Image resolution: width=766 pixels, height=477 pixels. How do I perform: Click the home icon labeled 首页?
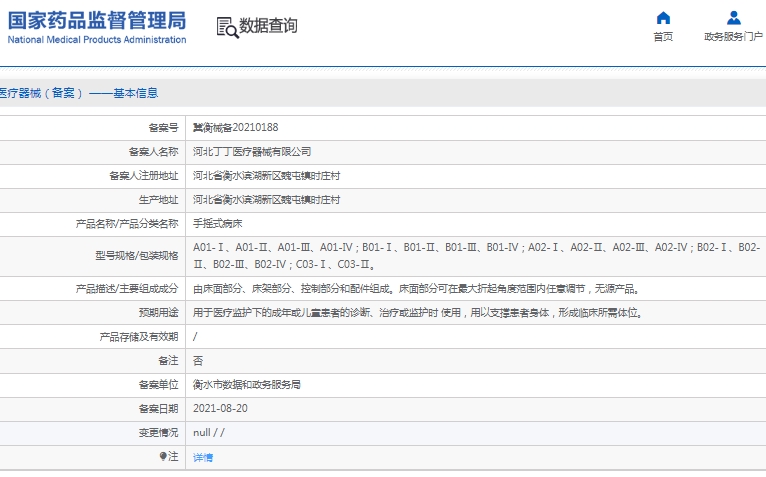click(663, 18)
